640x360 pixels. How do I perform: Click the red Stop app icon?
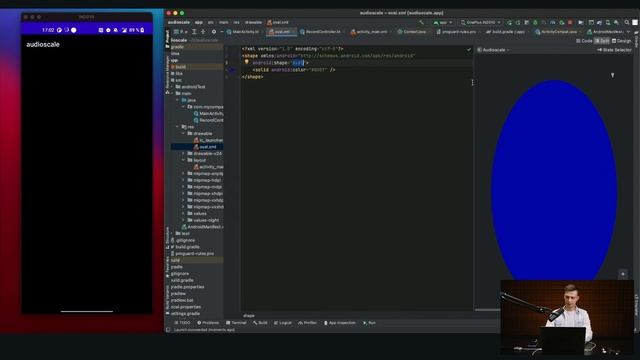[570, 22]
